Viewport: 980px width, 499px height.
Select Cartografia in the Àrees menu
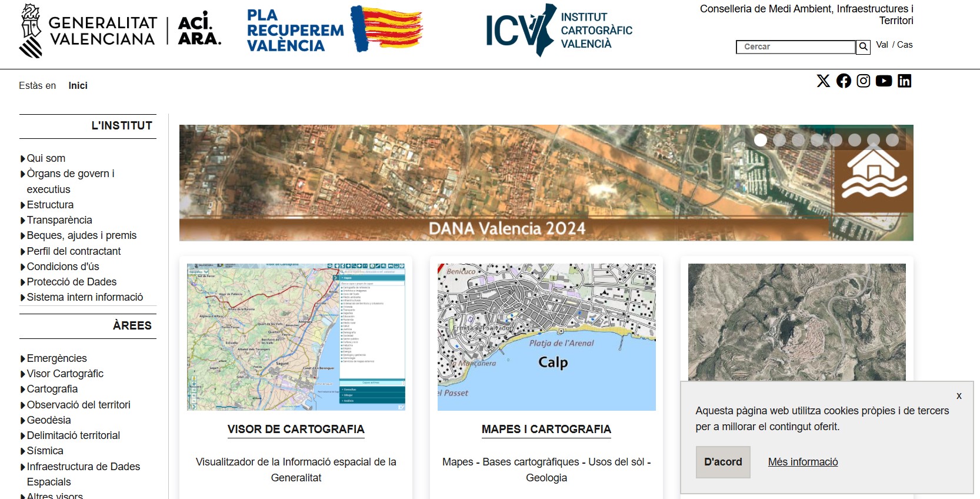[x=52, y=389]
